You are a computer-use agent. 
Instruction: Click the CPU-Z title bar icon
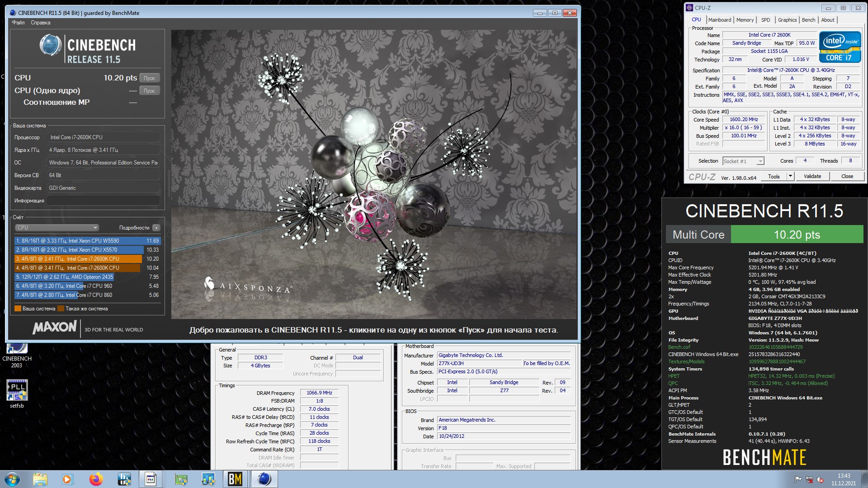coord(689,8)
